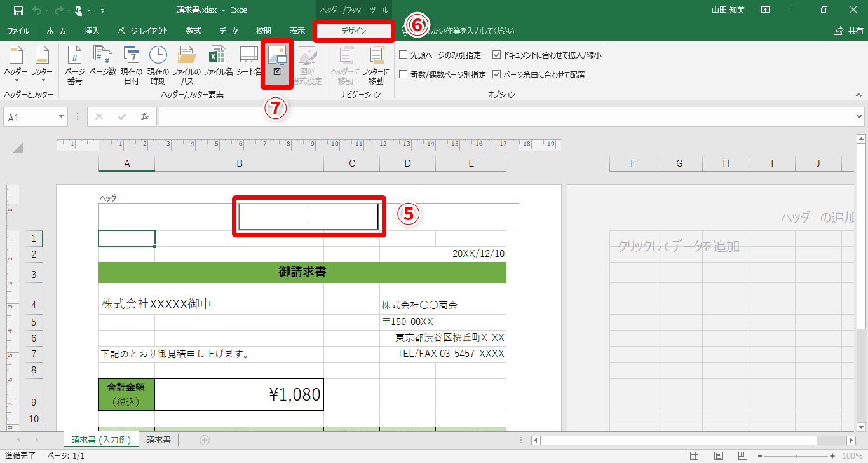This screenshot has height=463, width=868.
Task: Click zoom out minus button
Action: tap(759, 456)
